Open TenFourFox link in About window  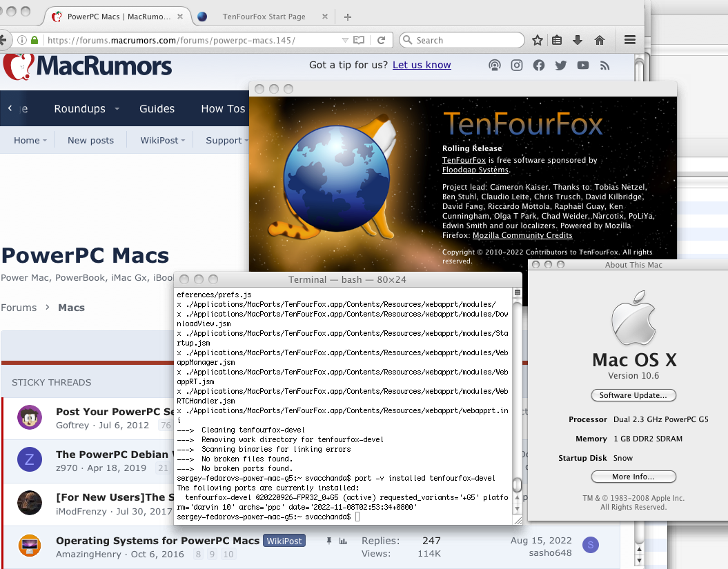click(464, 160)
